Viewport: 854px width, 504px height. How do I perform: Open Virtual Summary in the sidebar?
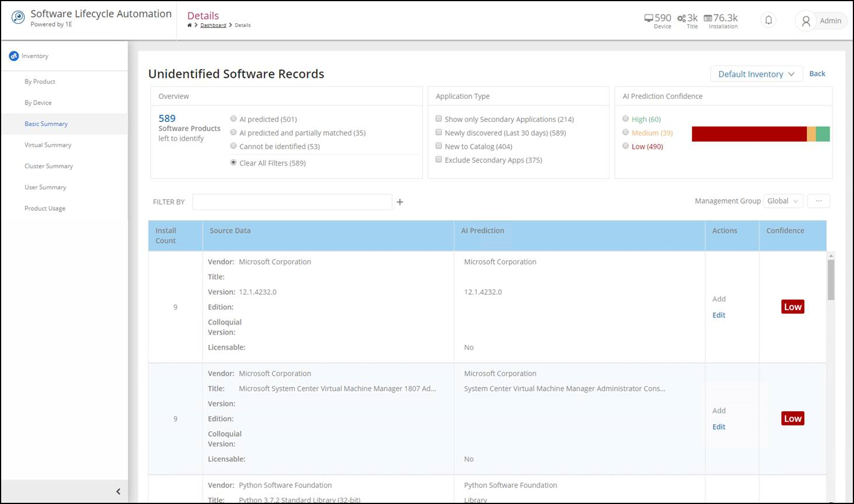pos(48,145)
